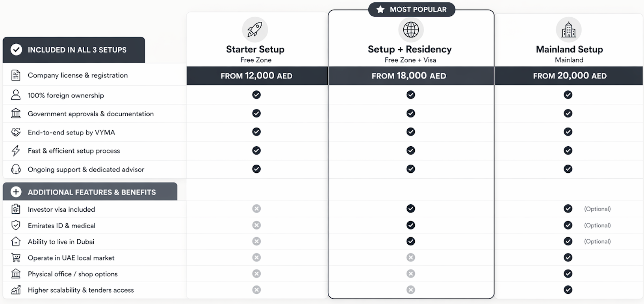Click the FROM 12,000 AED price bar

click(256, 76)
